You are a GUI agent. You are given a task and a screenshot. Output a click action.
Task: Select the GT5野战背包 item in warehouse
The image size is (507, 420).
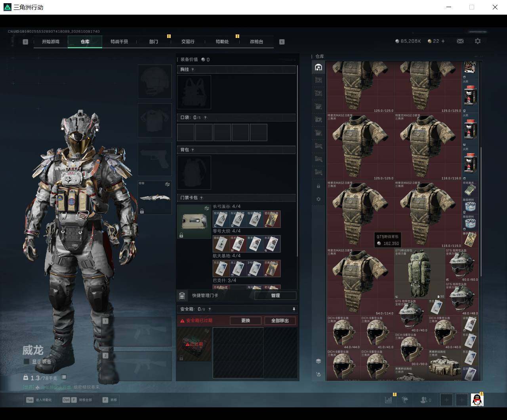pyautogui.click(x=419, y=274)
